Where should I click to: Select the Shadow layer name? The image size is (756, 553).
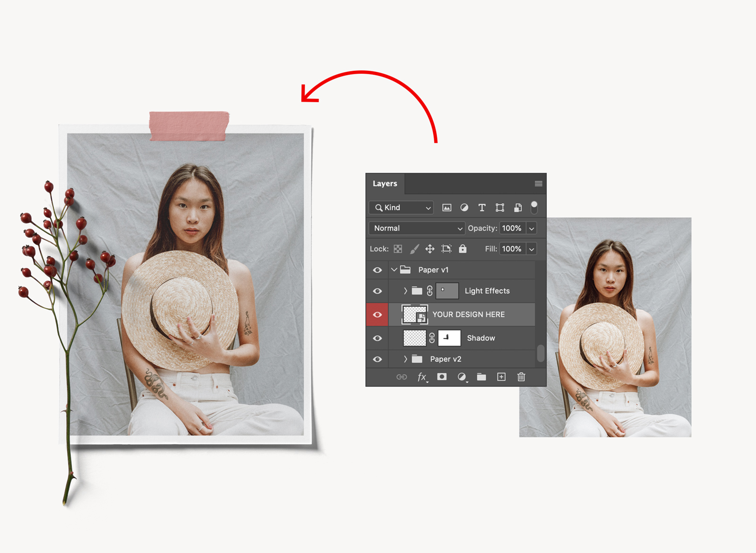(481, 338)
